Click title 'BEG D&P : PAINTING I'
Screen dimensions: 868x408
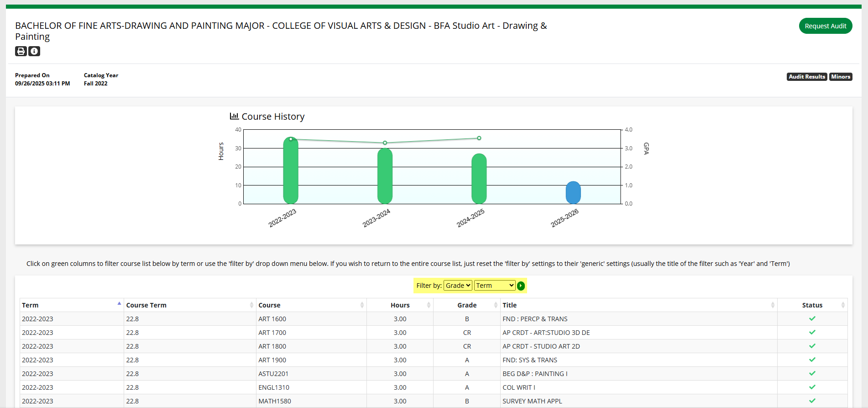(535, 374)
